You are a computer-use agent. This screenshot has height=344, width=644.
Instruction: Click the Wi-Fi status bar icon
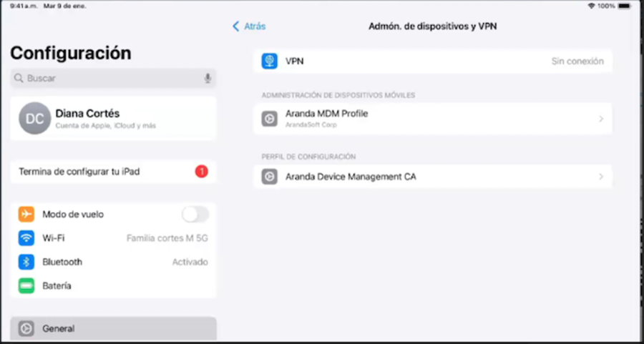(x=592, y=6)
